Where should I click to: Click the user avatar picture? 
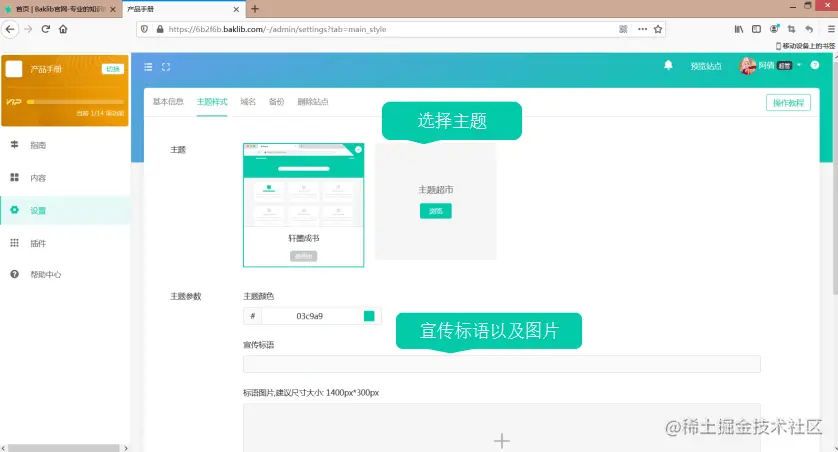[747, 66]
